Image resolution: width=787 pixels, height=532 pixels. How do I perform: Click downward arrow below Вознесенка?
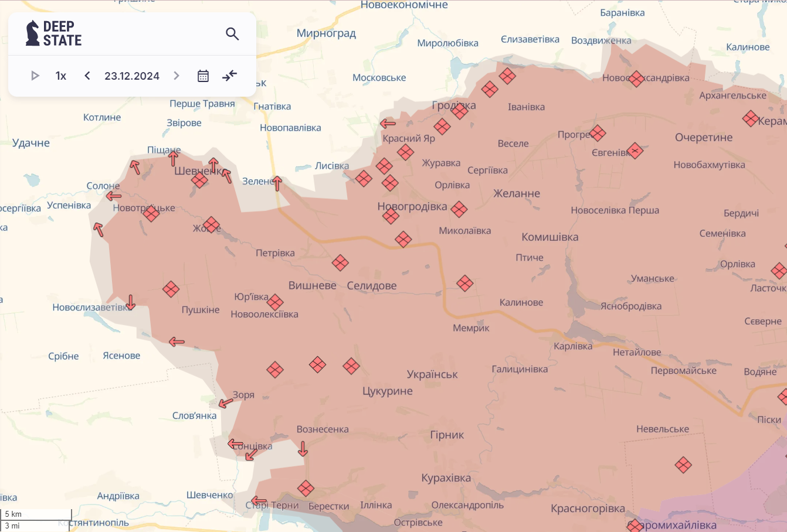coord(303,449)
